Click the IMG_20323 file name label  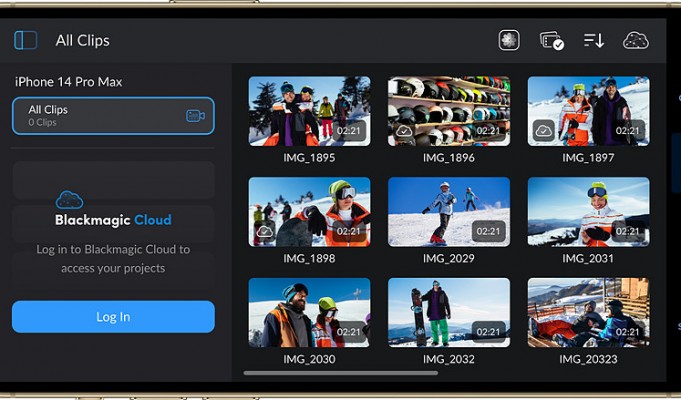(x=588, y=359)
